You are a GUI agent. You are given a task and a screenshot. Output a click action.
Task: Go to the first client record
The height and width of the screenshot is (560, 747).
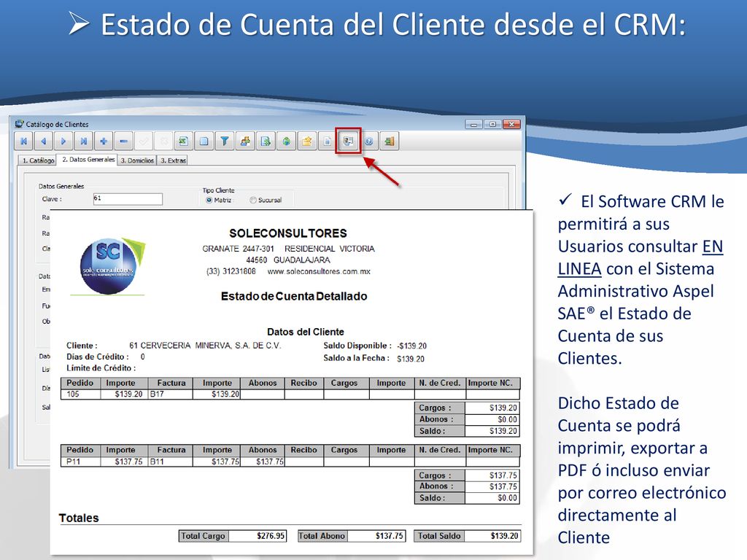point(23,141)
